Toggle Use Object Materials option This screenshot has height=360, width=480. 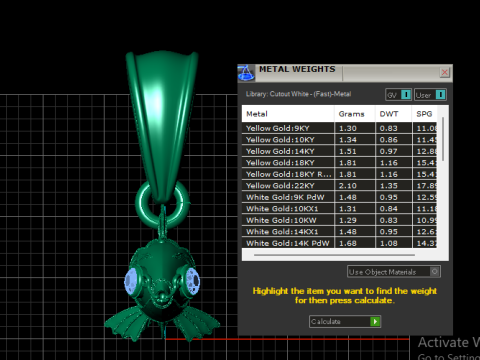(x=394, y=272)
